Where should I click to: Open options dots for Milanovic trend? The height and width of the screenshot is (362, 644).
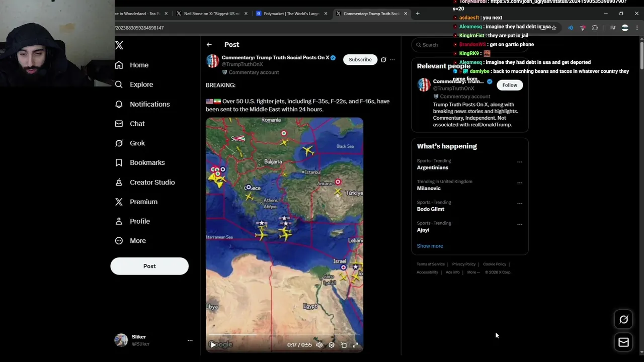tap(520, 183)
